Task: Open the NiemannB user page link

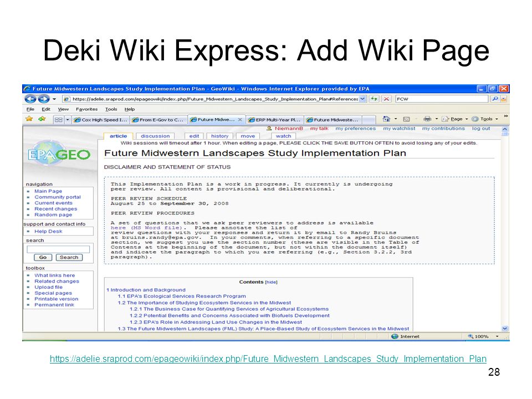Action: pyautogui.click(x=289, y=129)
